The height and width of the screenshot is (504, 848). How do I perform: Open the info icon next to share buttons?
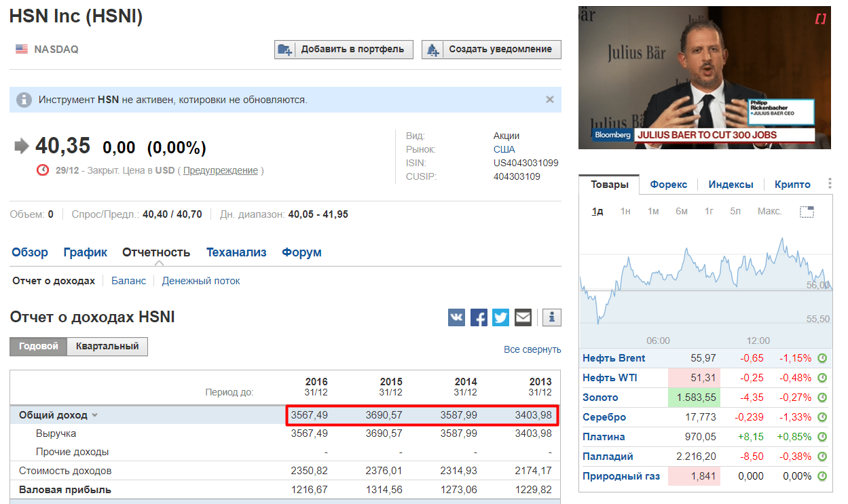click(x=551, y=317)
